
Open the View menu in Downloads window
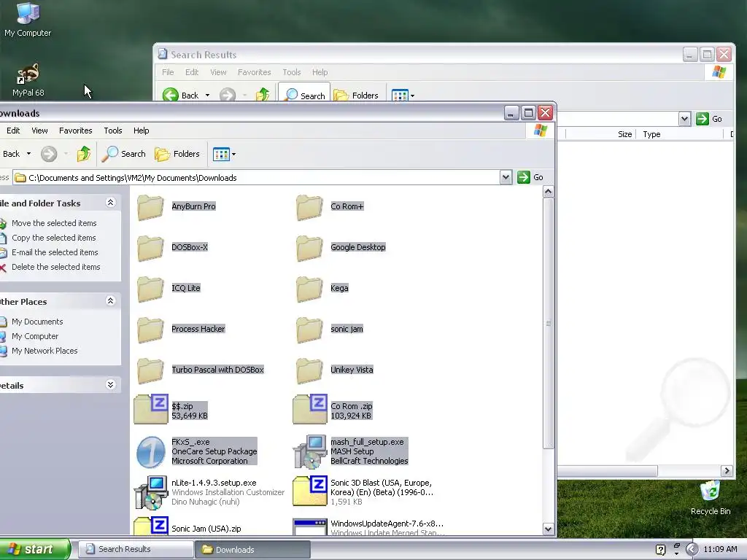click(x=39, y=131)
